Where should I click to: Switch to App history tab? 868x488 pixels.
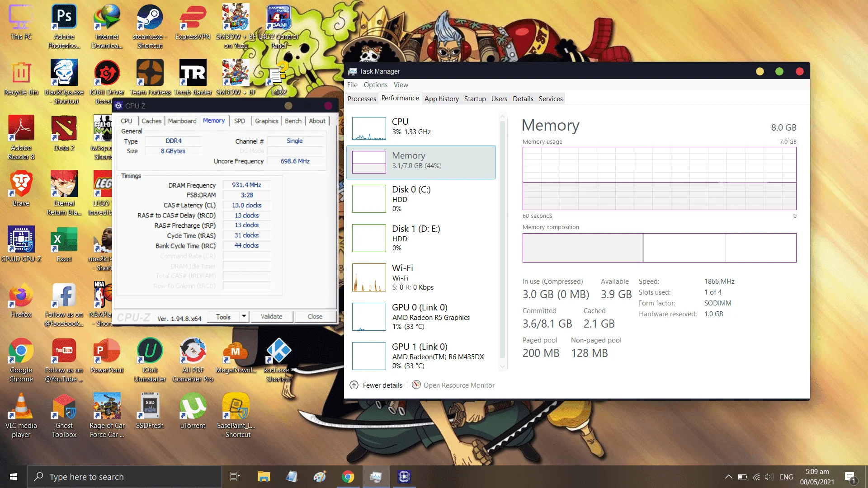click(x=441, y=99)
